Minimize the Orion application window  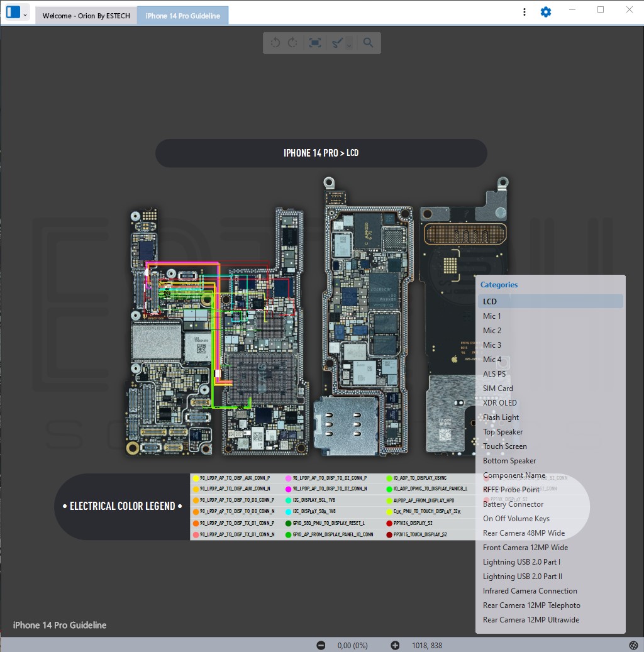[x=572, y=9]
